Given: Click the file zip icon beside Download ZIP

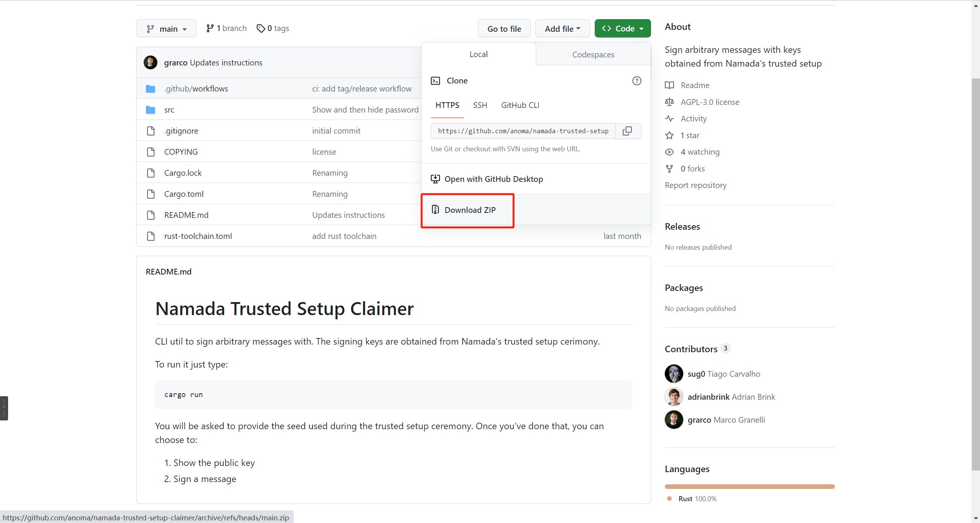Looking at the screenshot, I should 435,210.
